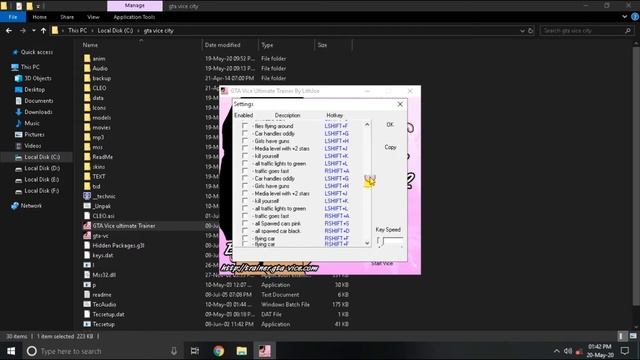The image size is (640, 360).
Task: Click the trainer app icon in the taskbar
Action: tap(264, 351)
